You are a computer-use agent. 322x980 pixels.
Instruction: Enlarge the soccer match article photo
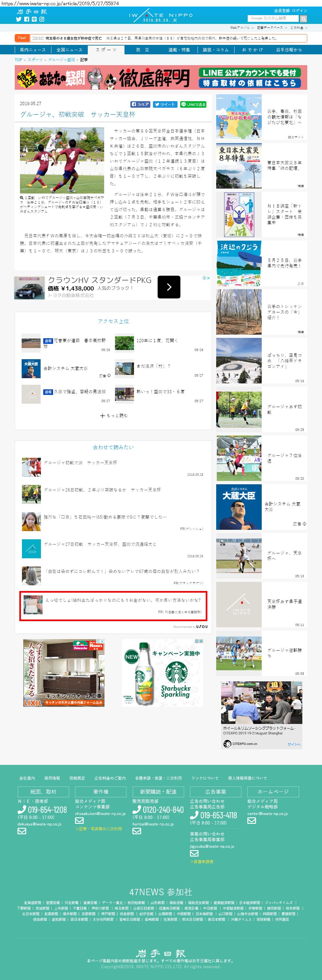[62, 160]
